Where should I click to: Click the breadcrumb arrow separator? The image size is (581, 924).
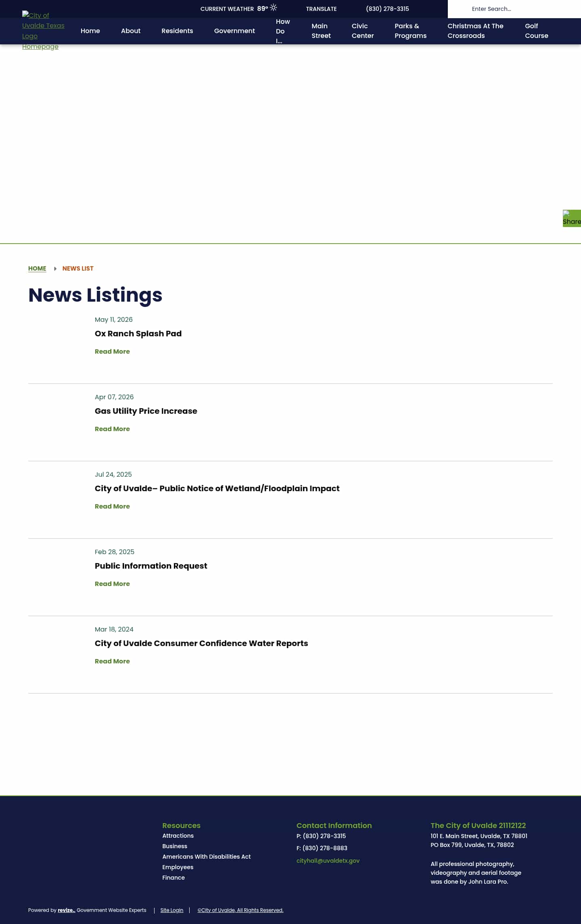55,269
